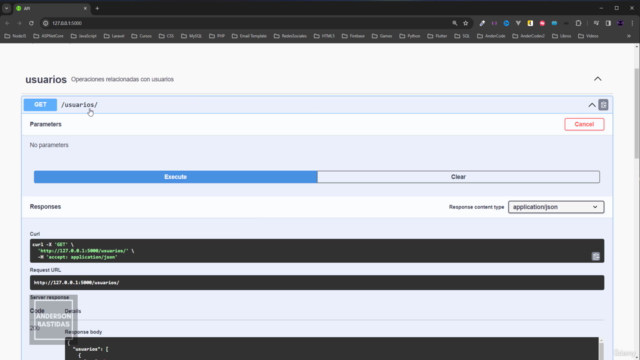Open the Email Template bookmarks folder
Screen dimensions: 640x360
pos(249,36)
